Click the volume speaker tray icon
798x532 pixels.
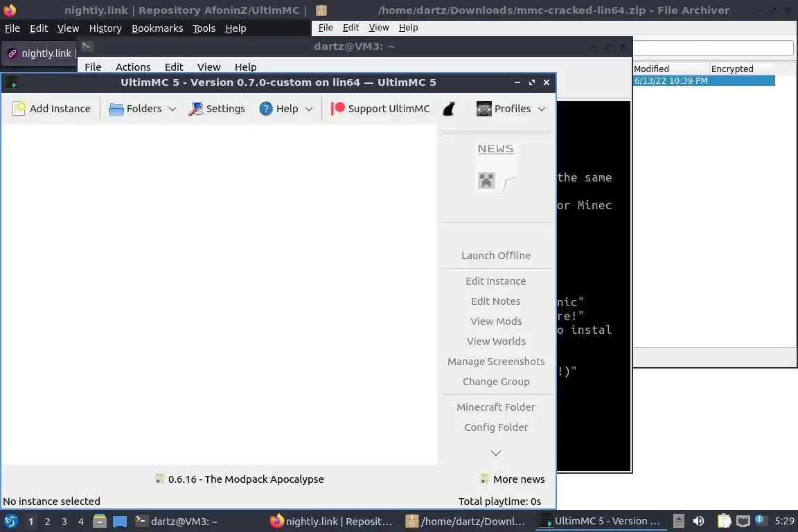[x=699, y=522]
